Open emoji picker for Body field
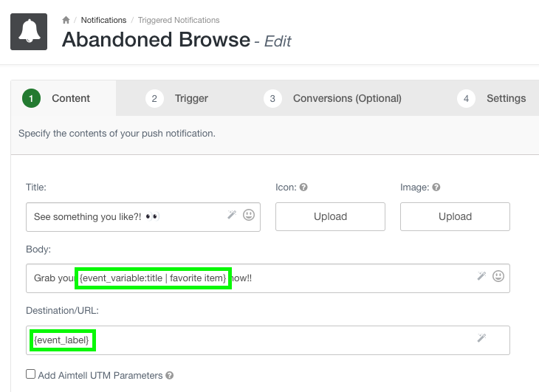This screenshot has width=539, height=392. click(x=499, y=277)
